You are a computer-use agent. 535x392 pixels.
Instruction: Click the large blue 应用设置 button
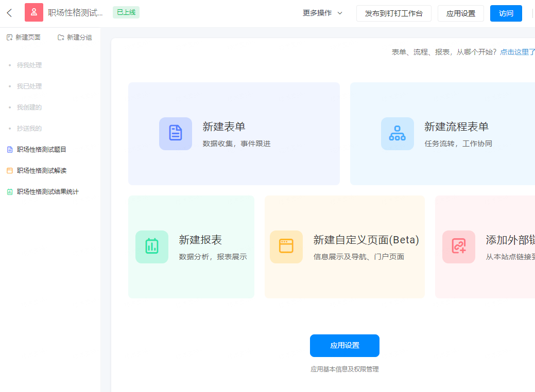pos(344,346)
